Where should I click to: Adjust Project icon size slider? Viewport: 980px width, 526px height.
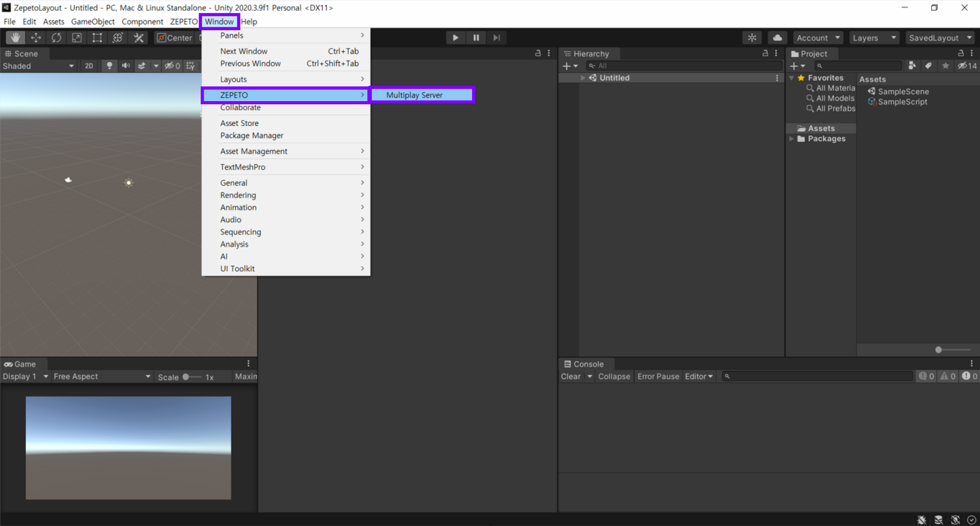(952, 350)
